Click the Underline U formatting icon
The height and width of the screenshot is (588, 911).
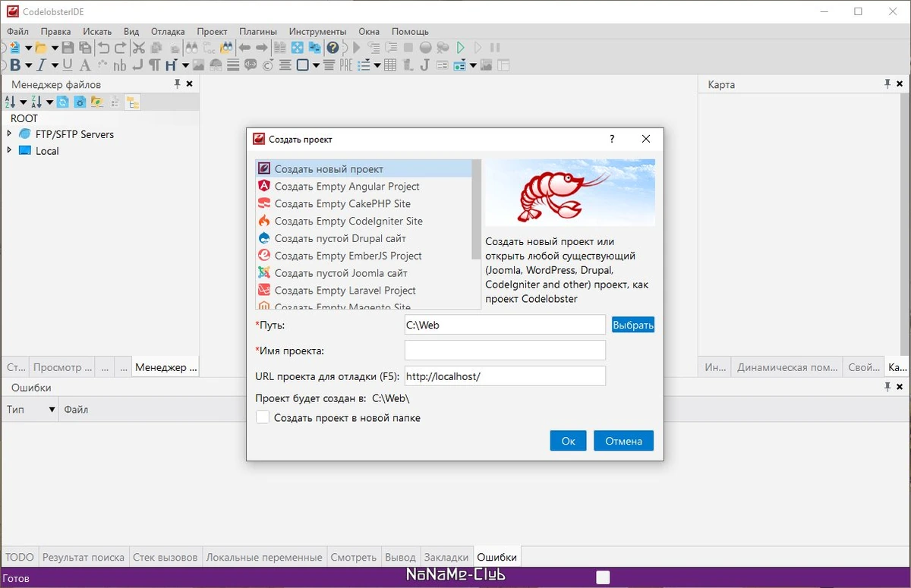pos(68,65)
